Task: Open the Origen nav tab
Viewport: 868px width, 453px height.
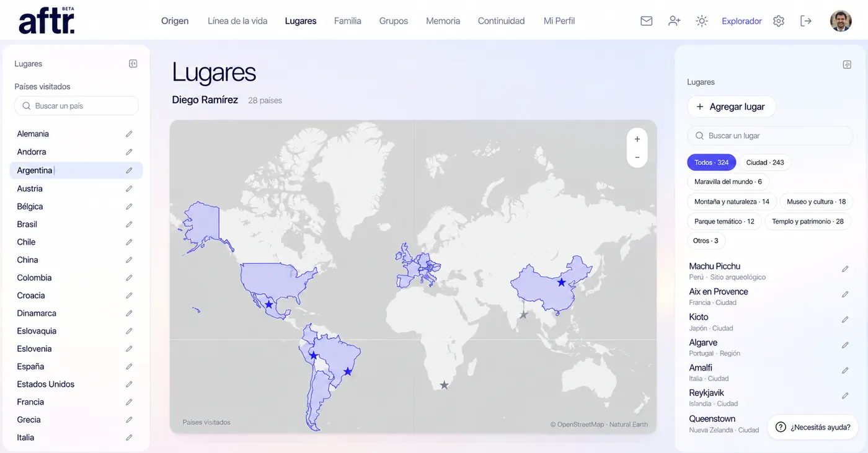Action: tap(175, 21)
